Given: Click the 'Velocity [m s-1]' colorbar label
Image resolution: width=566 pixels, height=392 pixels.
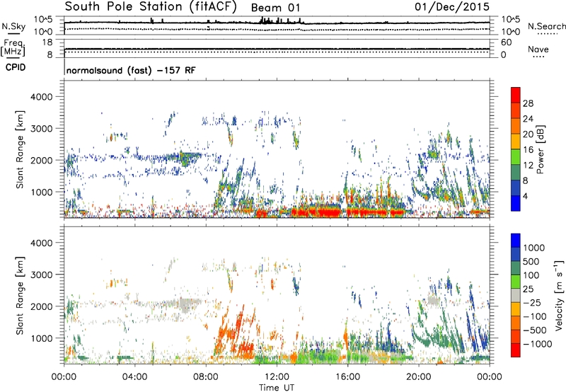Looking at the screenshot, I should [x=559, y=295].
